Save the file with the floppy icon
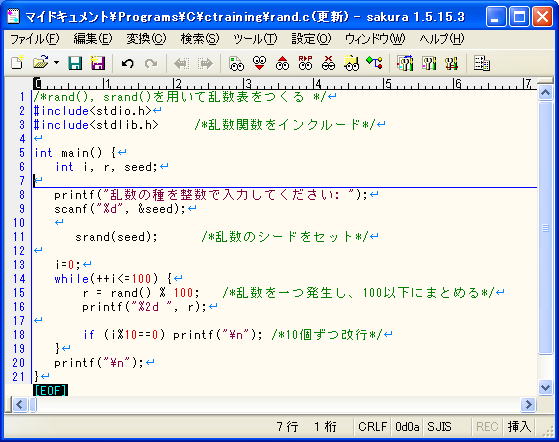The height and width of the screenshot is (442, 559). (75, 63)
